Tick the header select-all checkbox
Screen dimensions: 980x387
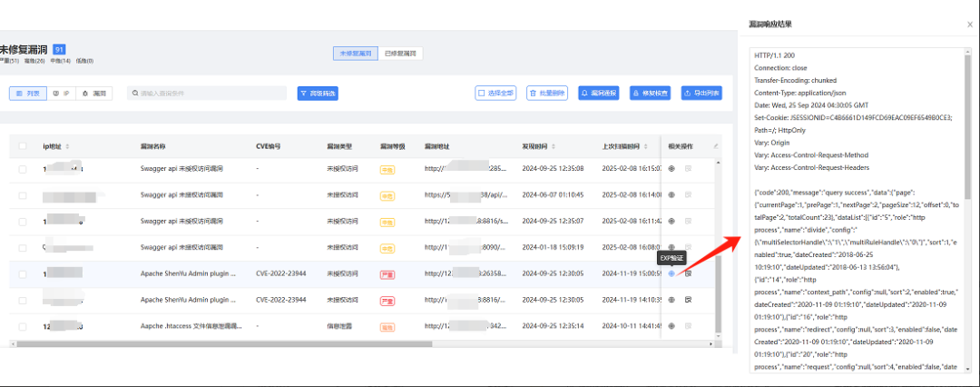click(23, 146)
